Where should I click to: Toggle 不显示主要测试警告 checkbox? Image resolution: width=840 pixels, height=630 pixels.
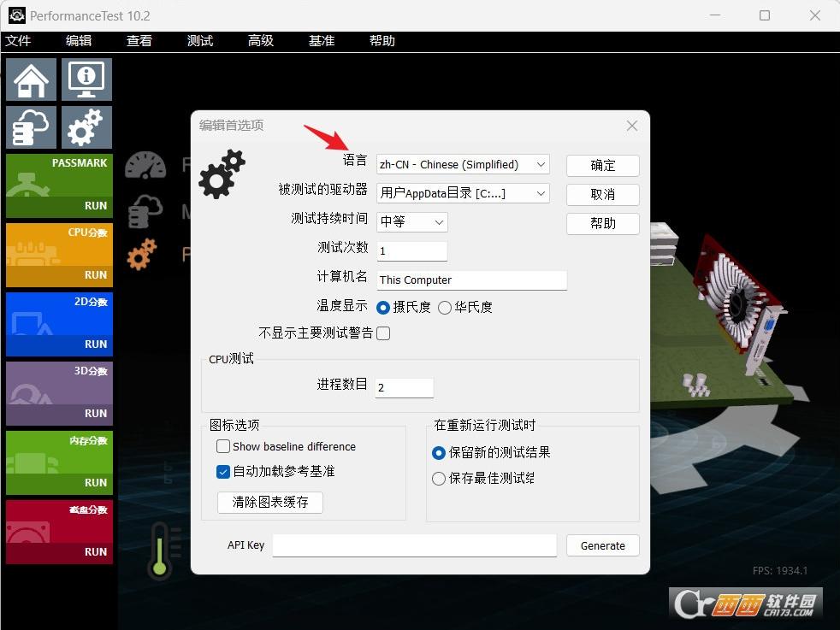(383, 333)
